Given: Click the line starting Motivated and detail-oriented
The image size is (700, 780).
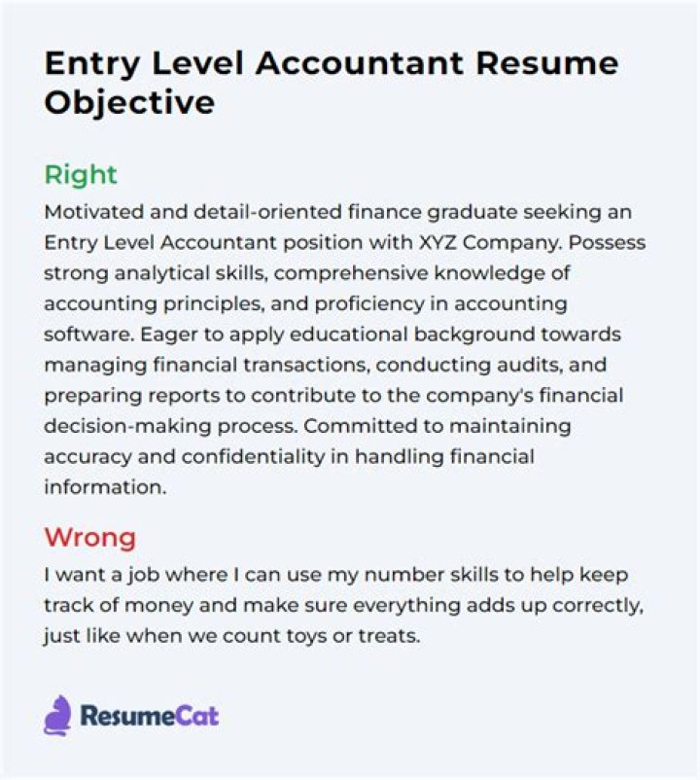Looking at the screenshot, I should [338, 212].
